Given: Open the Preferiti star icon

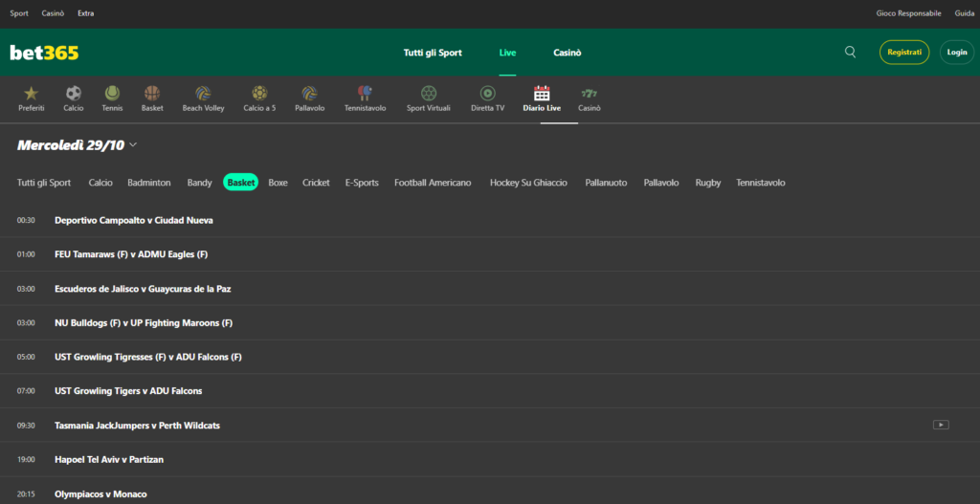Looking at the screenshot, I should [x=32, y=94].
